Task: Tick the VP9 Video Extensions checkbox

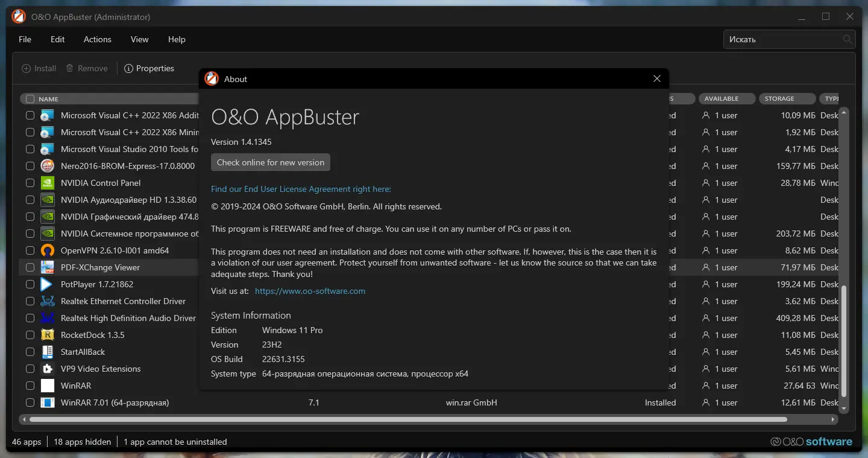Action: click(x=30, y=369)
